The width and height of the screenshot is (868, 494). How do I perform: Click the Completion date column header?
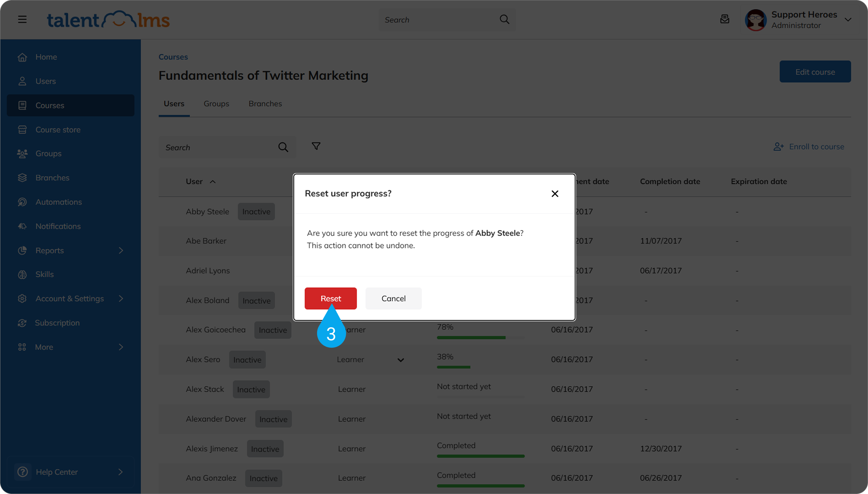point(670,181)
